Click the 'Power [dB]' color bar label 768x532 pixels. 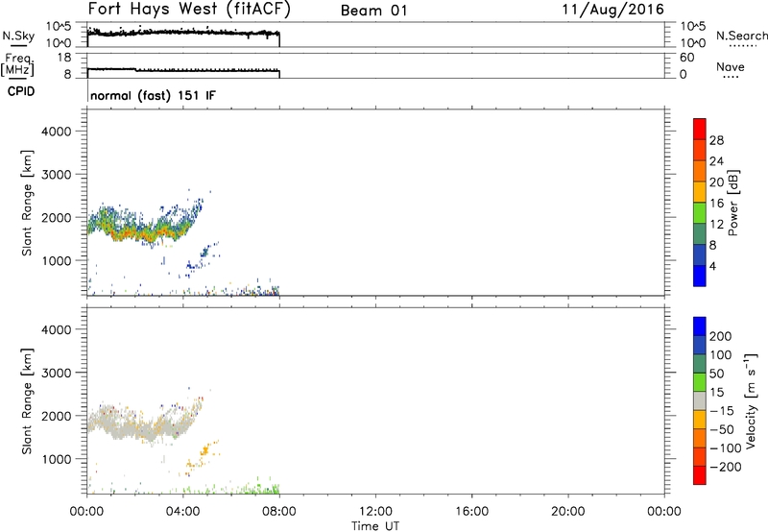point(733,203)
